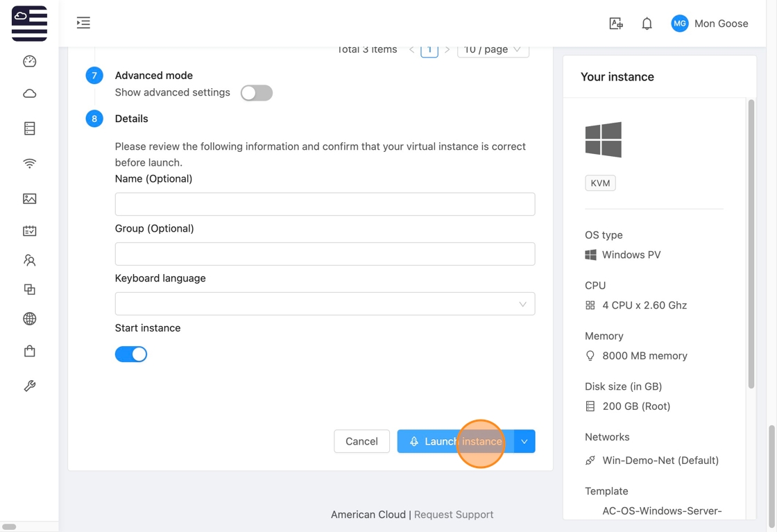Image resolution: width=777 pixels, height=532 pixels.
Task: Open the Mon Goose user menu
Action: [710, 24]
